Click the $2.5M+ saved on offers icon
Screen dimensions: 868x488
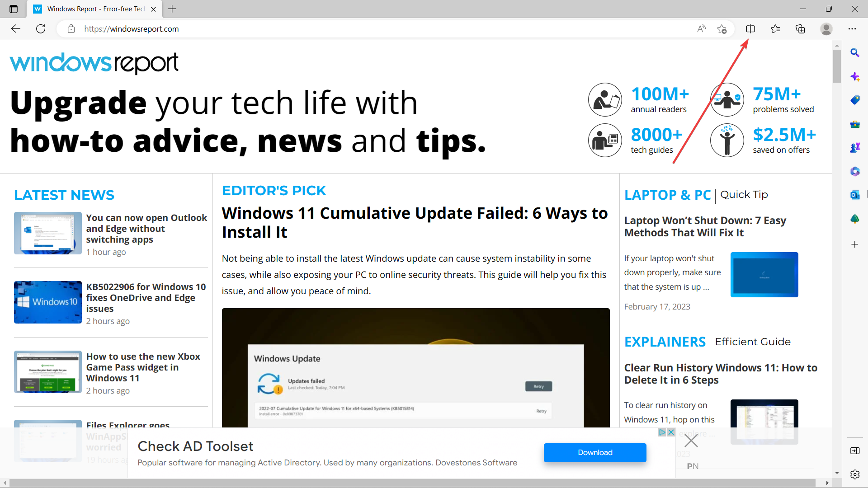coord(727,141)
